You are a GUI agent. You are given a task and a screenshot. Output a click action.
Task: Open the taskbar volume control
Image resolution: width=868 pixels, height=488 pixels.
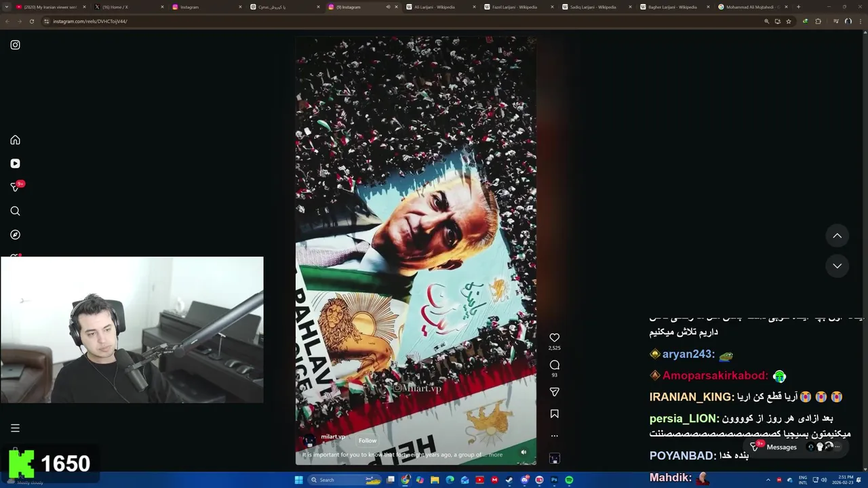(x=824, y=480)
